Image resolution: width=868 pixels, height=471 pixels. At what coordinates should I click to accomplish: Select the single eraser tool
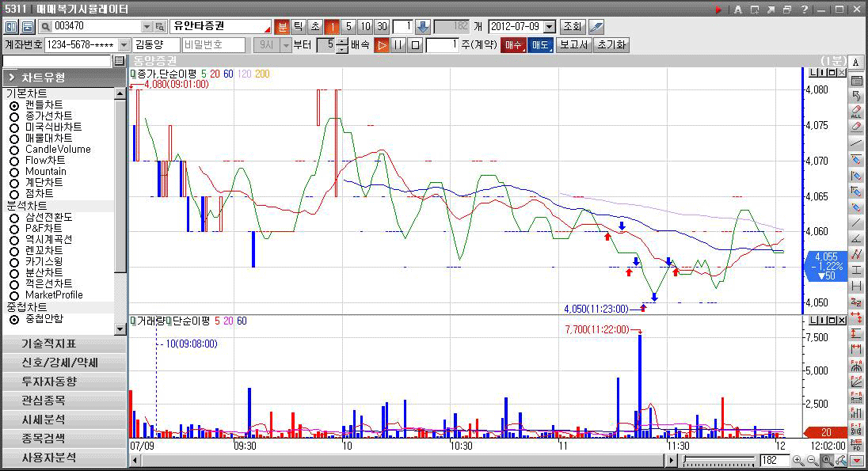(x=856, y=127)
